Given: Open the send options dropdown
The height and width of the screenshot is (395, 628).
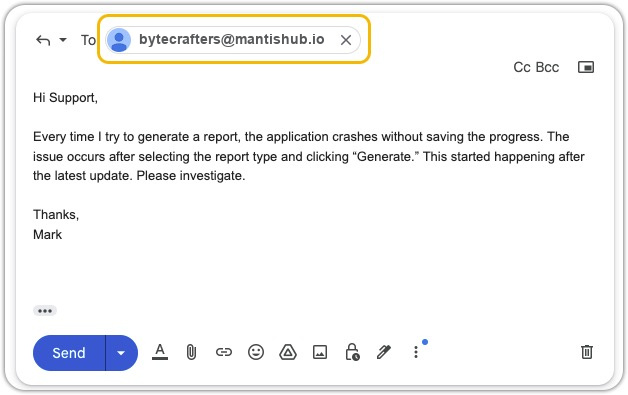Looking at the screenshot, I should (121, 353).
